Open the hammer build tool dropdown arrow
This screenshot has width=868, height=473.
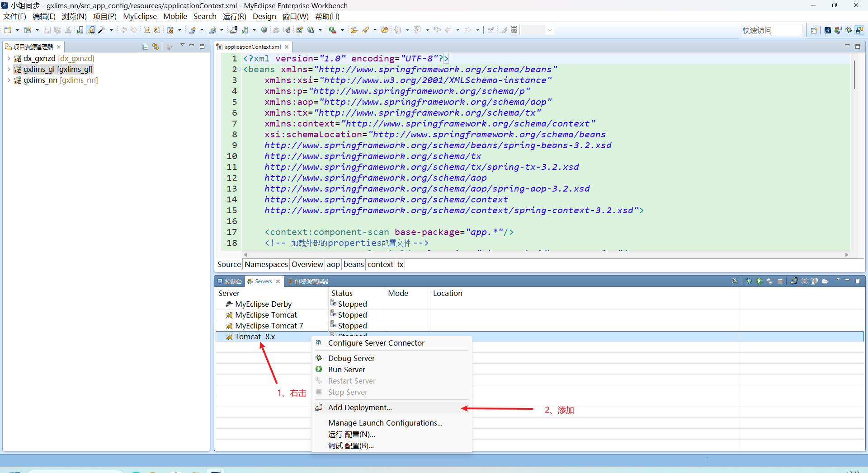(x=111, y=30)
